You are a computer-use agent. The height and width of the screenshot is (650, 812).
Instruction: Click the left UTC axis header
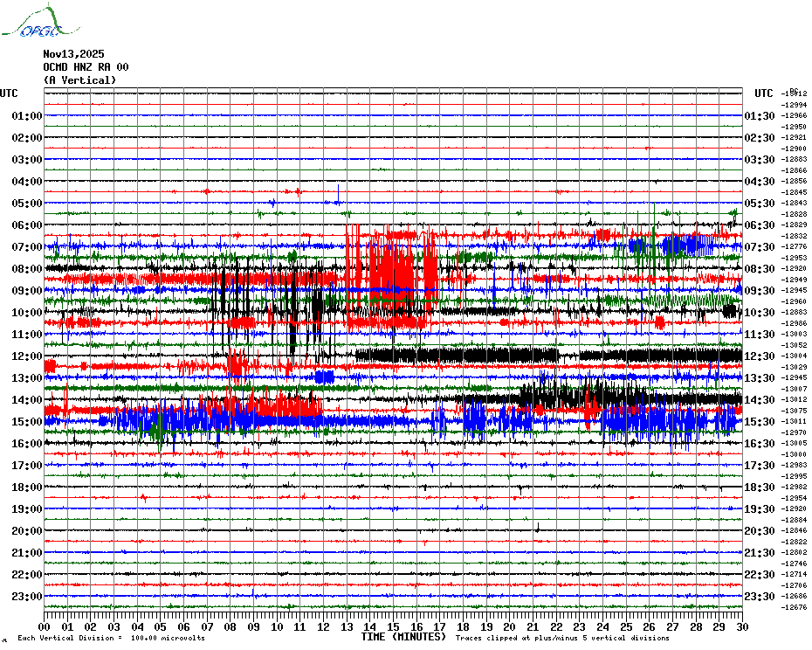(9, 93)
